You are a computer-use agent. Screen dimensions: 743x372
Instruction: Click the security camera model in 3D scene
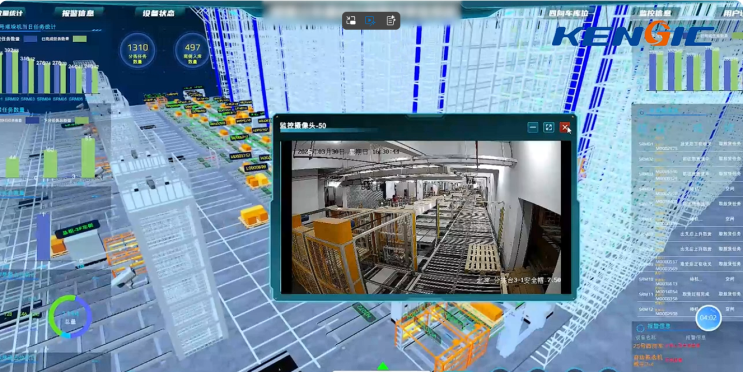tap(124, 278)
